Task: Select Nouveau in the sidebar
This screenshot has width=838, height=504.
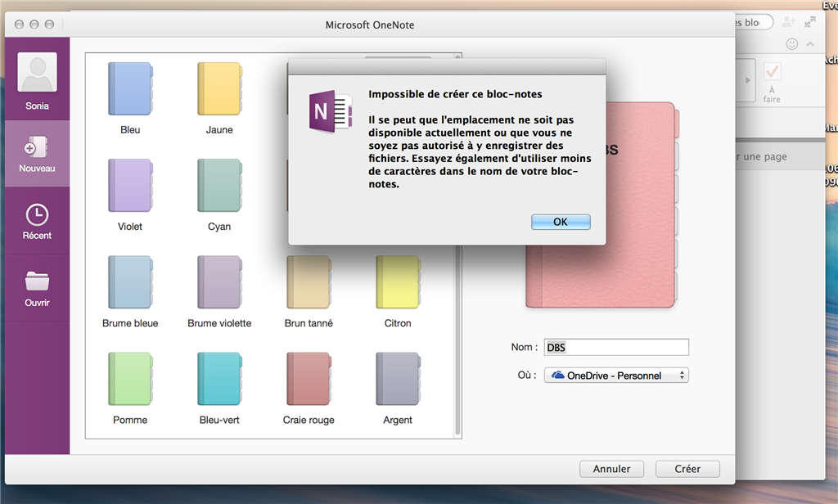Action: [x=37, y=154]
